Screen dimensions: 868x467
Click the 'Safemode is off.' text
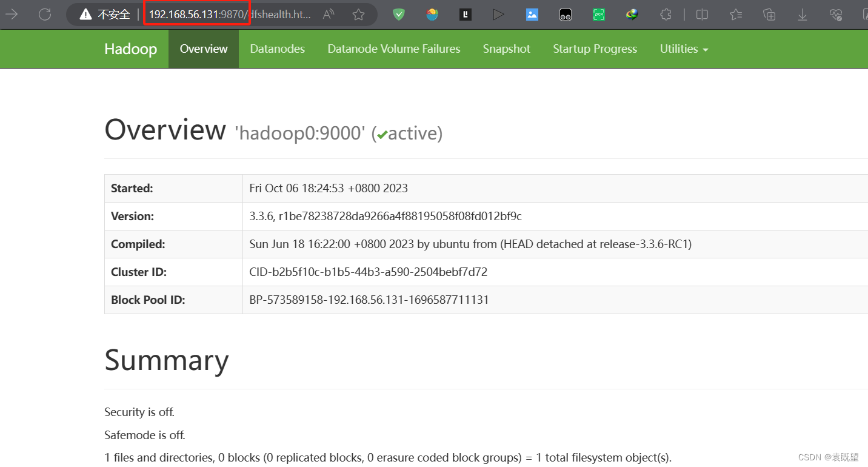click(x=145, y=435)
